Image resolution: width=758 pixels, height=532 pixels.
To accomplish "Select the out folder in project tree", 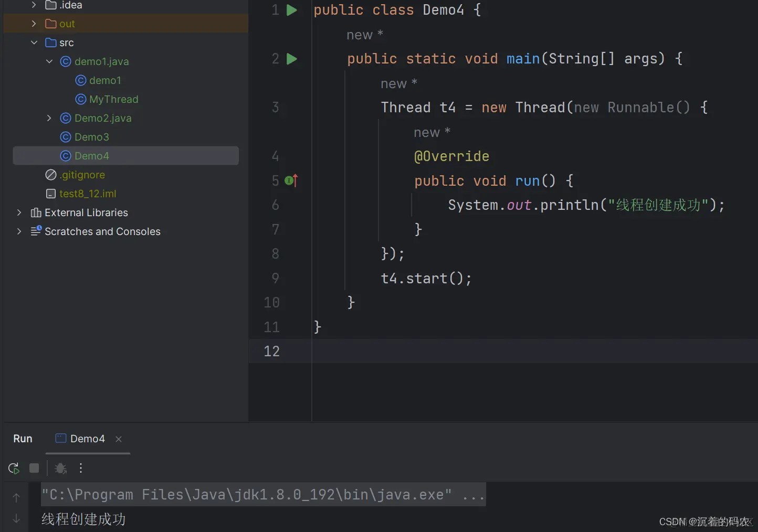I will [67, 24].
